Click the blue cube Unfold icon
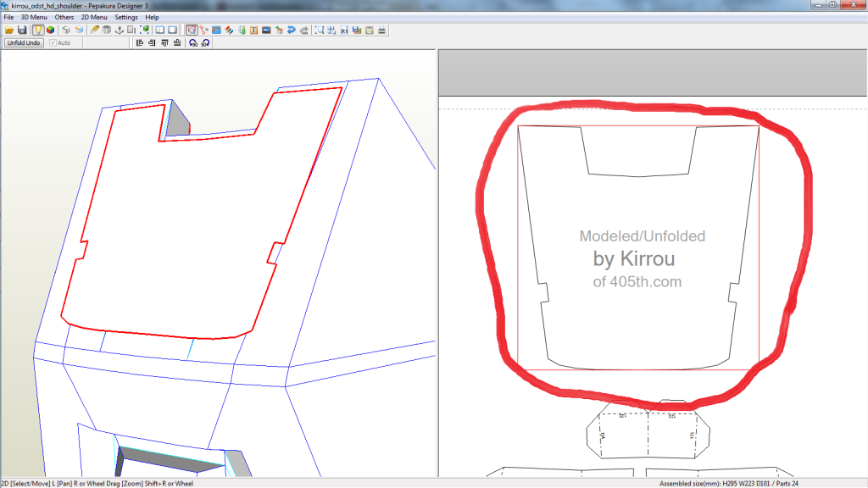The width and height of the screenshot is (868, 488). (79, 30)
